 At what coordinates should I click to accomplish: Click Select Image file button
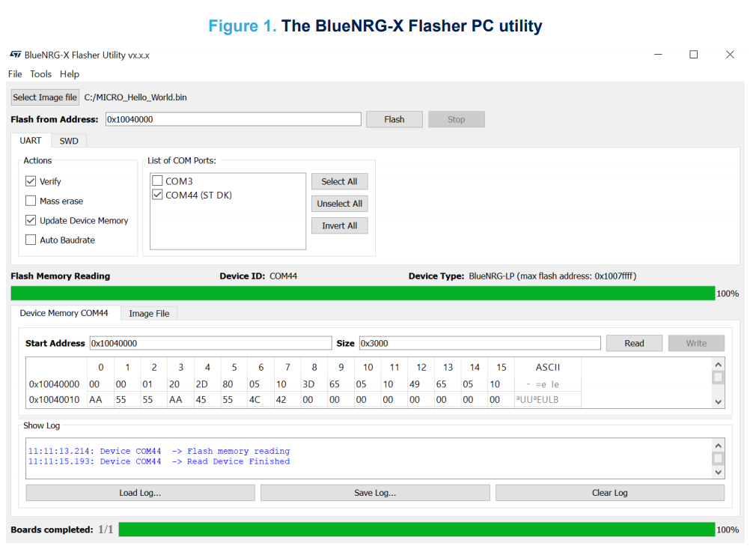(45, 97)
